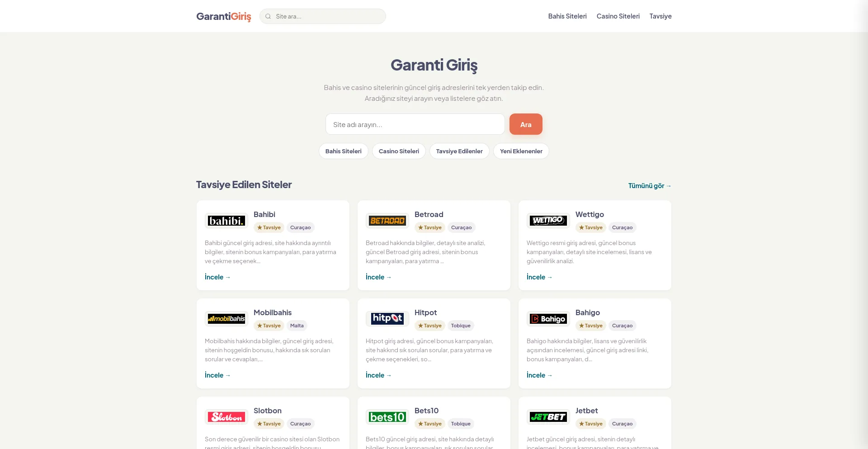Screen dimensions: 868x449
Task: Open İncele link on Hitpot card
Action: tap(378, 375)
